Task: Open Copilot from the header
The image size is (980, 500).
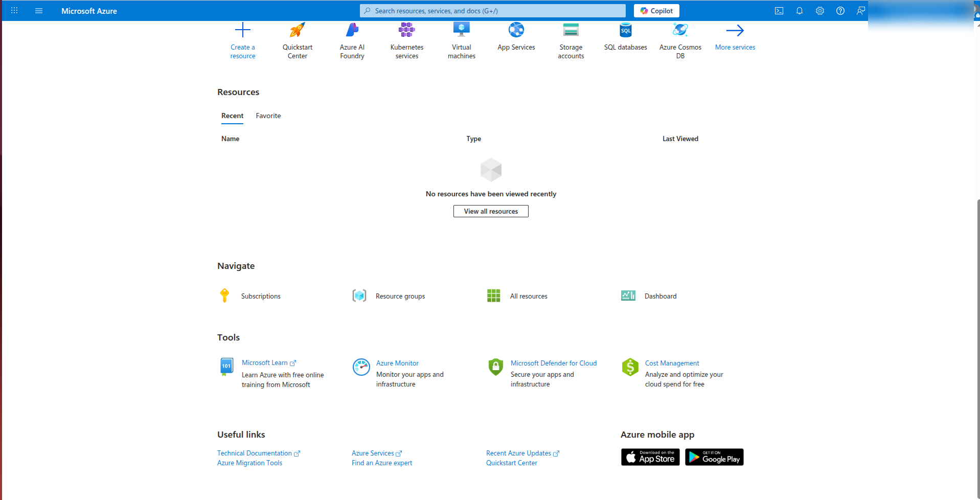Action: click(x=656, y=11)
